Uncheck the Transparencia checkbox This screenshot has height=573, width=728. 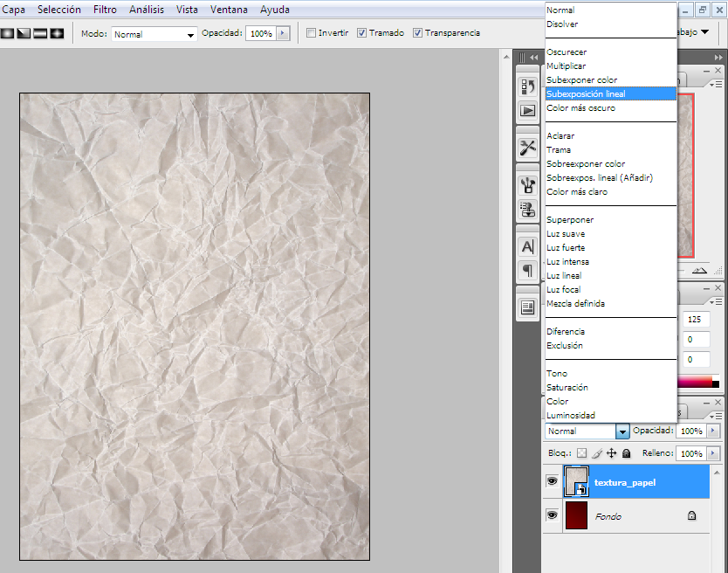click(x=417, y=33)
